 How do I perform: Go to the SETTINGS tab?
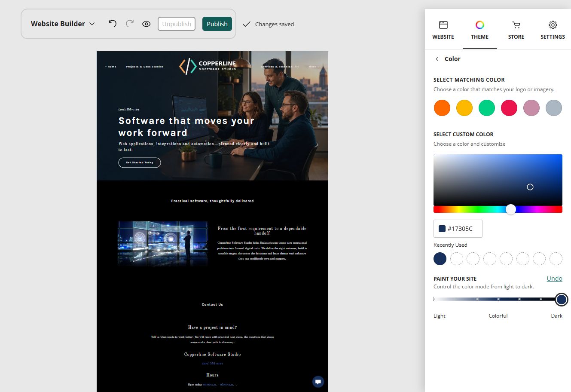point(553,30)
